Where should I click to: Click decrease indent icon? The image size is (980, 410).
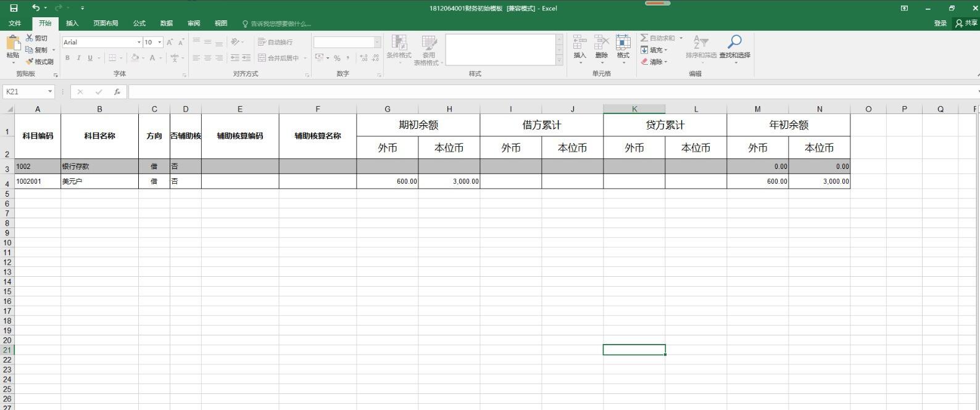235,58
